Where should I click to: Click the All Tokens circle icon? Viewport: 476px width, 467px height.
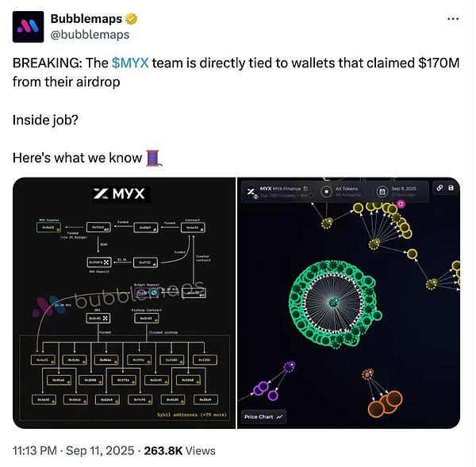tap(326, 192)
